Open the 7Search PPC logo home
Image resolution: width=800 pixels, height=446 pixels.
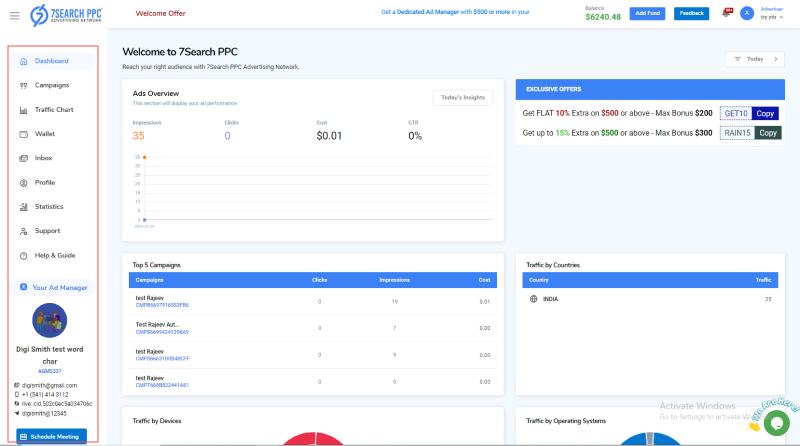pos(66,15)
